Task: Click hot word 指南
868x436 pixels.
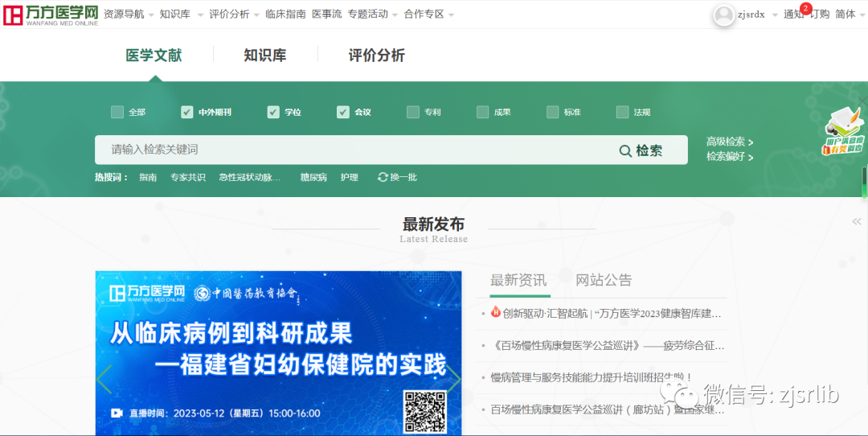Action: pos(148,177)
